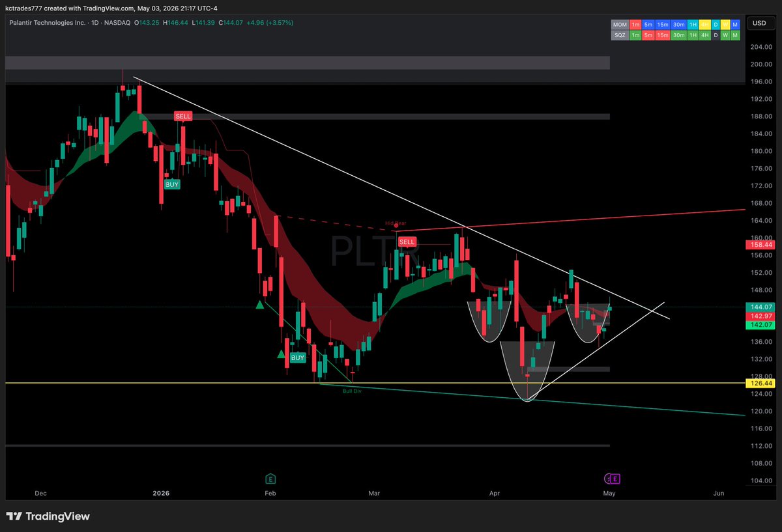
Task: Click the red 5m cell in SQZ row
Action: (648, 35)
